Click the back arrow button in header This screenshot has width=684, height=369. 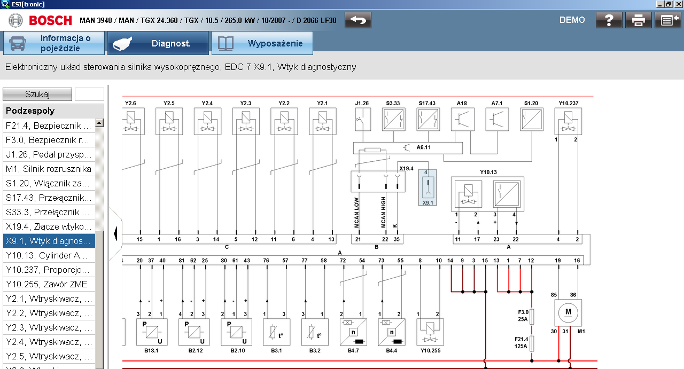(358, 20)
